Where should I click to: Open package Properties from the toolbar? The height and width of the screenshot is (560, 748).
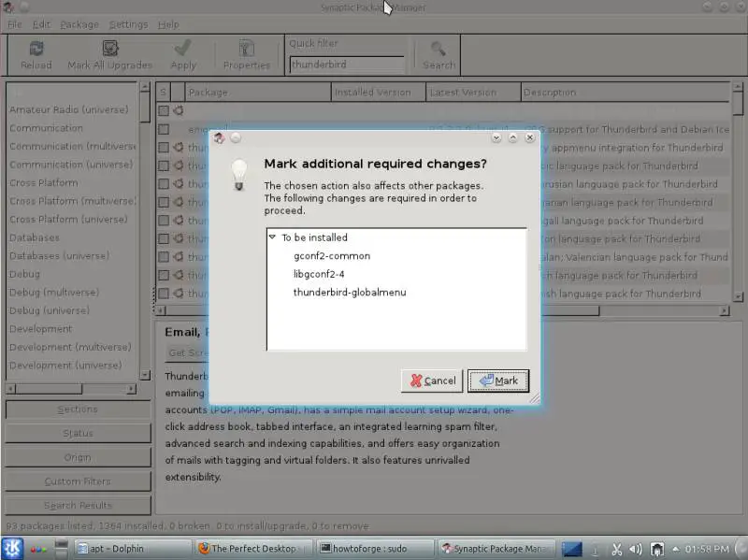coord(247,49)
